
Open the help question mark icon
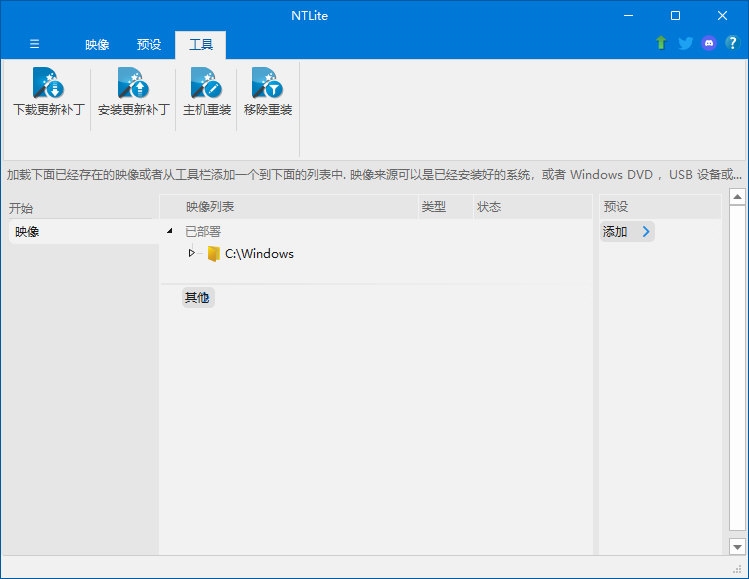click(732, 43)
